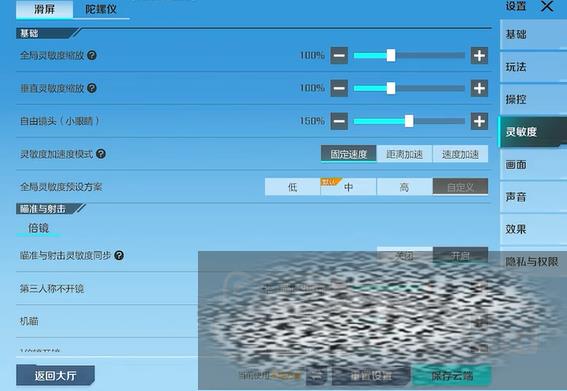Open 操控 settings category
Image resolution: width=567 pixels, height=391 pixels.
(x=533, y=99)
